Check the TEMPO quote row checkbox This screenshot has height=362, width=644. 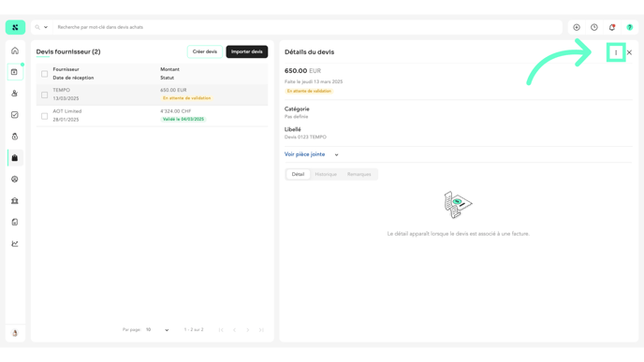(44, 94)
